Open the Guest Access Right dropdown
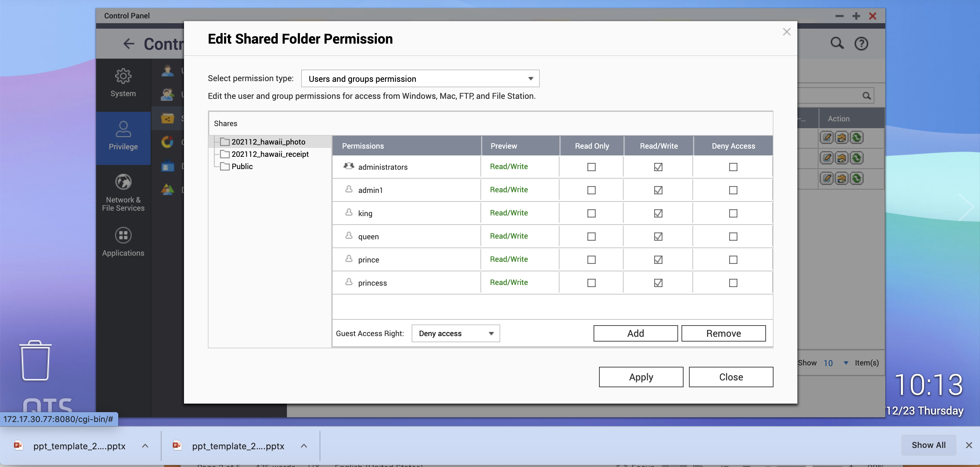 point(455,333)
